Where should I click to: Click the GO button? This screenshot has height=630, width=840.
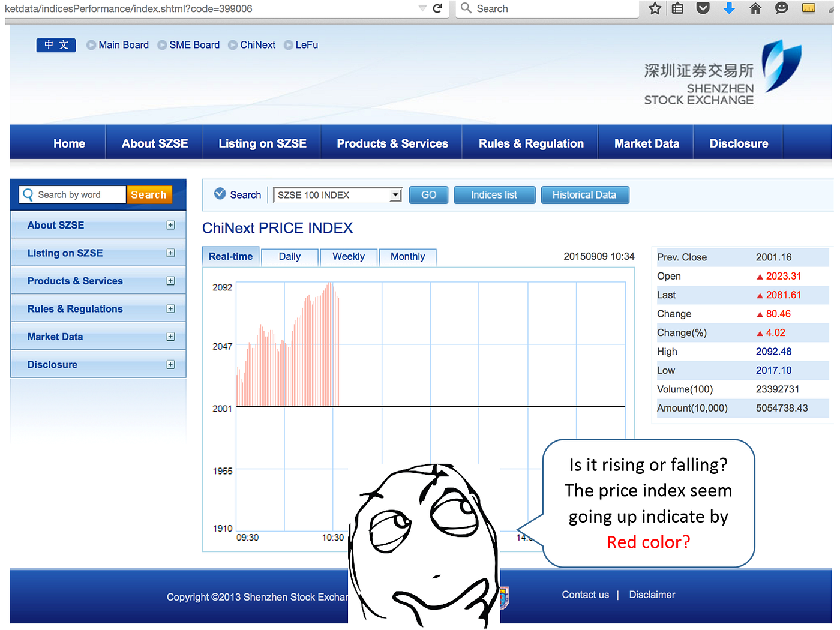point(428,195)
